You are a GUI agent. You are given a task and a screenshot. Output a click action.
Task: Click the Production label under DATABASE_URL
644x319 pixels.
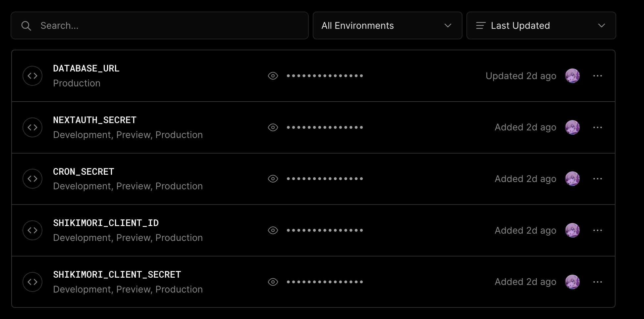[x=77, y=83]
